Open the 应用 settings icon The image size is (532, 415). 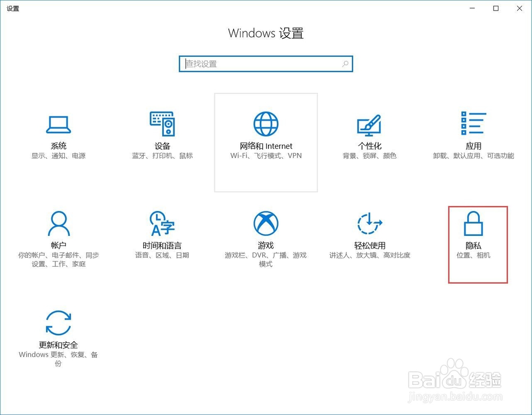coord(473,124)
